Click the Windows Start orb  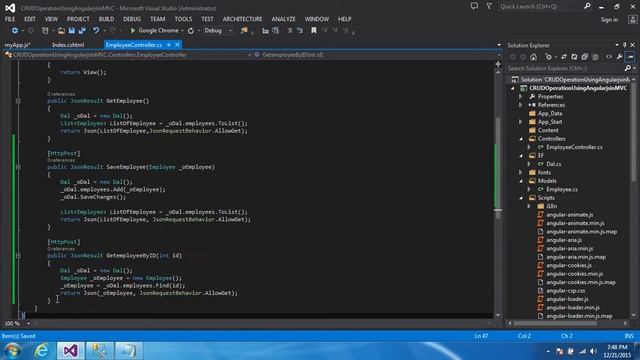click(x=12, y=351)
